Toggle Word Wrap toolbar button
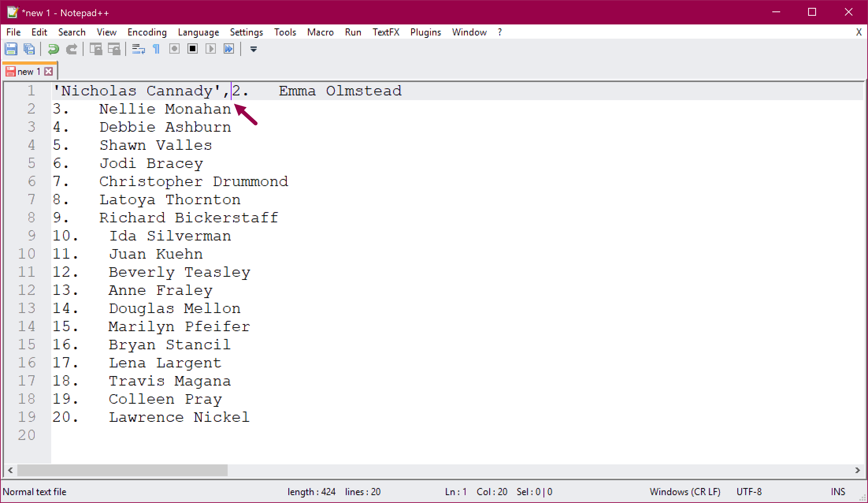 pos(138,49)
